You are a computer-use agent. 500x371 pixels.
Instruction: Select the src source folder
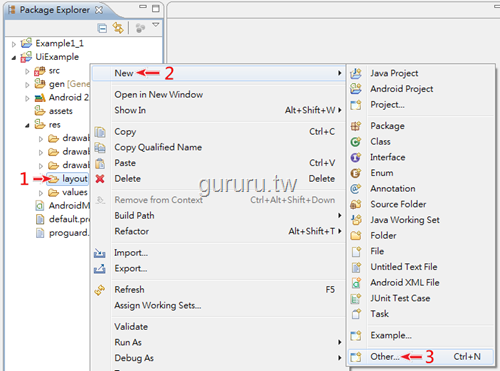tap(54, 71)
